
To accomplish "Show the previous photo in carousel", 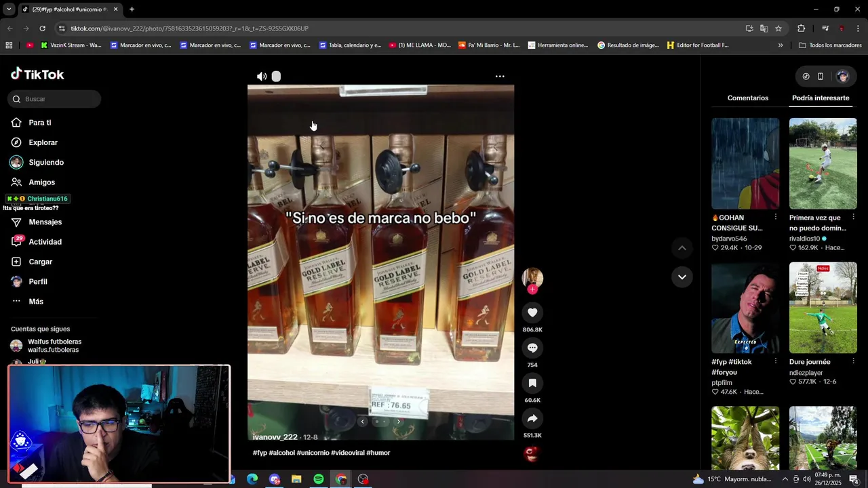I will coord(362,422).
